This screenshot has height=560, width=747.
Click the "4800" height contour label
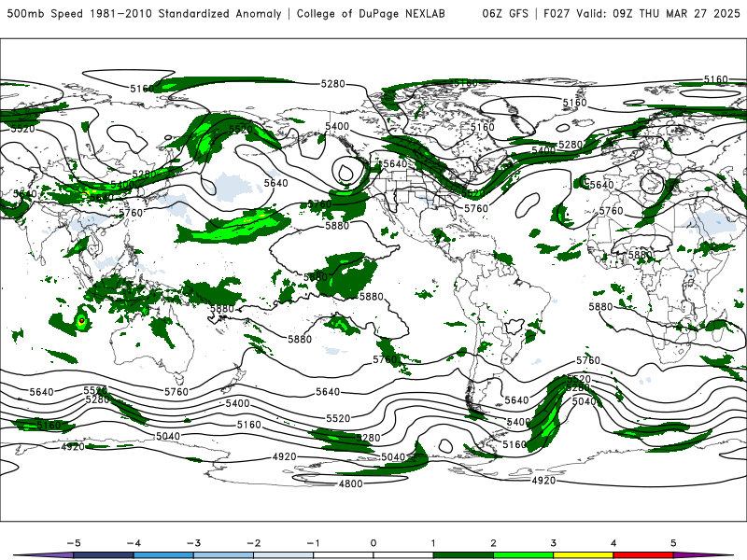click(351, 483)
